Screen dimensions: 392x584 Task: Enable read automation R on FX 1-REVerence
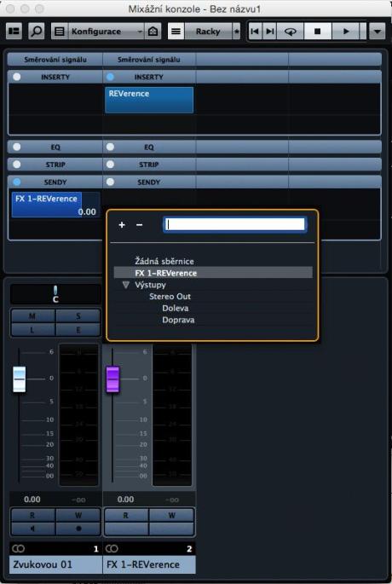pos(126,516)
